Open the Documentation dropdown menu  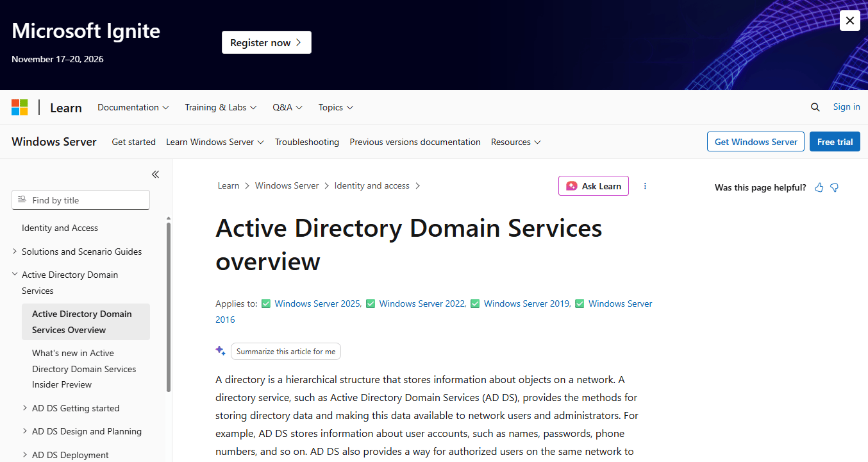(133, 107)
